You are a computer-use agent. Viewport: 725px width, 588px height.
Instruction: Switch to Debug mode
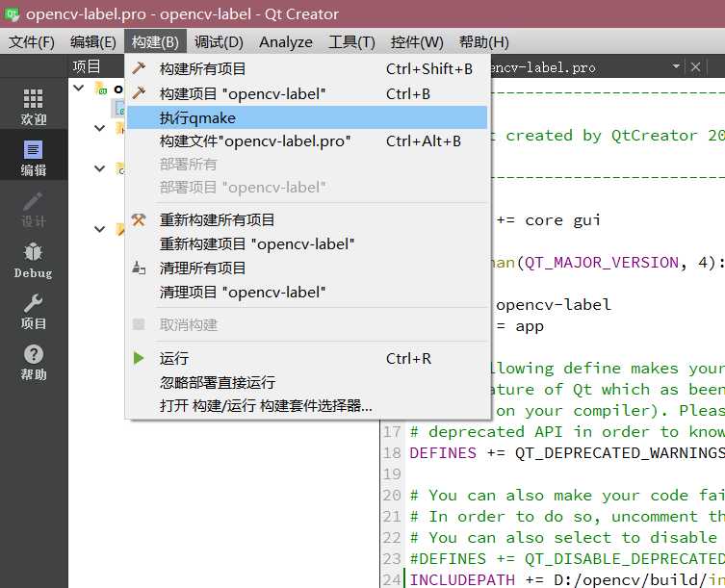34,260
